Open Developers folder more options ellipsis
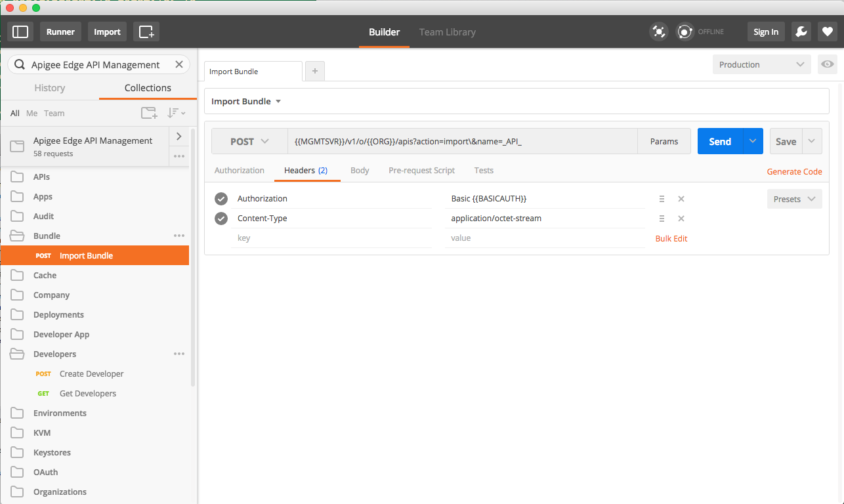This screenshot has width=844, height=504. (x=179, y=354)
